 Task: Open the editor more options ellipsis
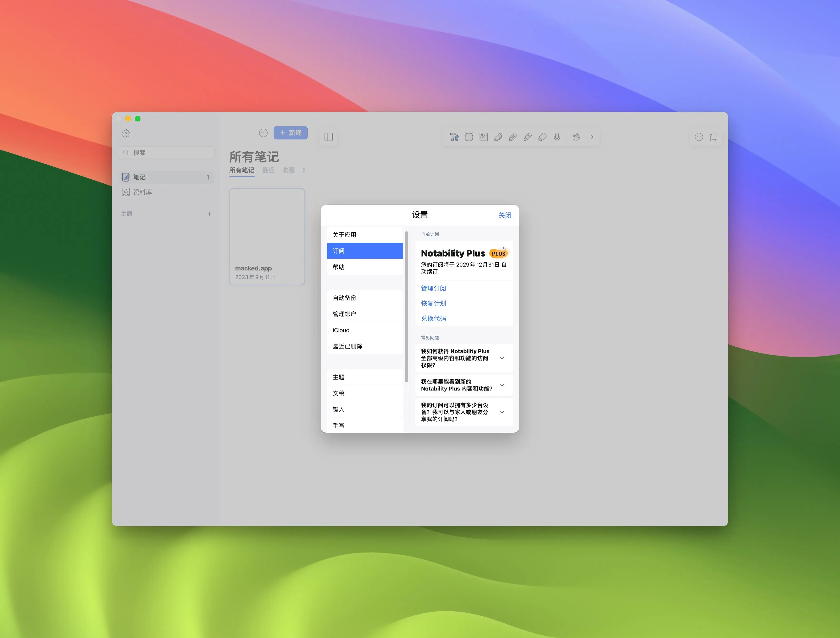pos(699,137)
